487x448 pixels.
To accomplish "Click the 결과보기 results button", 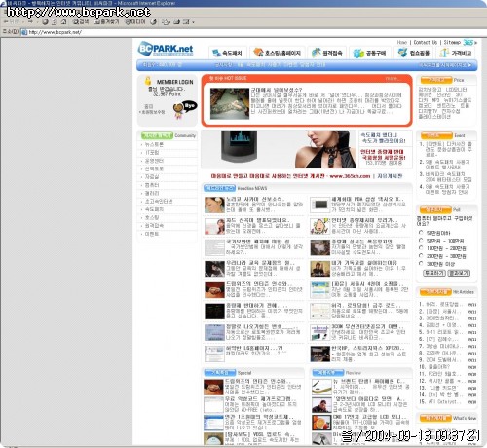I will click(x=459, y=273).
